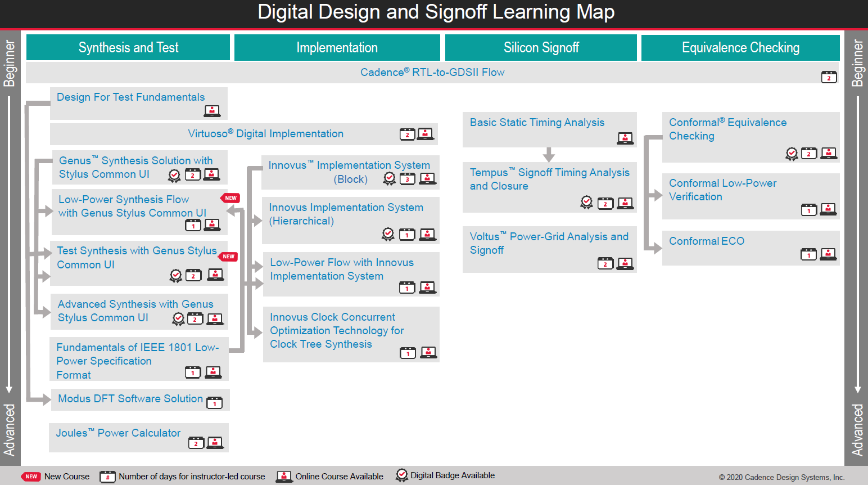The image size is (868, 485).
Task: Click the calendar icon for Virtuoso Digital Implementation
Action: click(x=408, y=134)
